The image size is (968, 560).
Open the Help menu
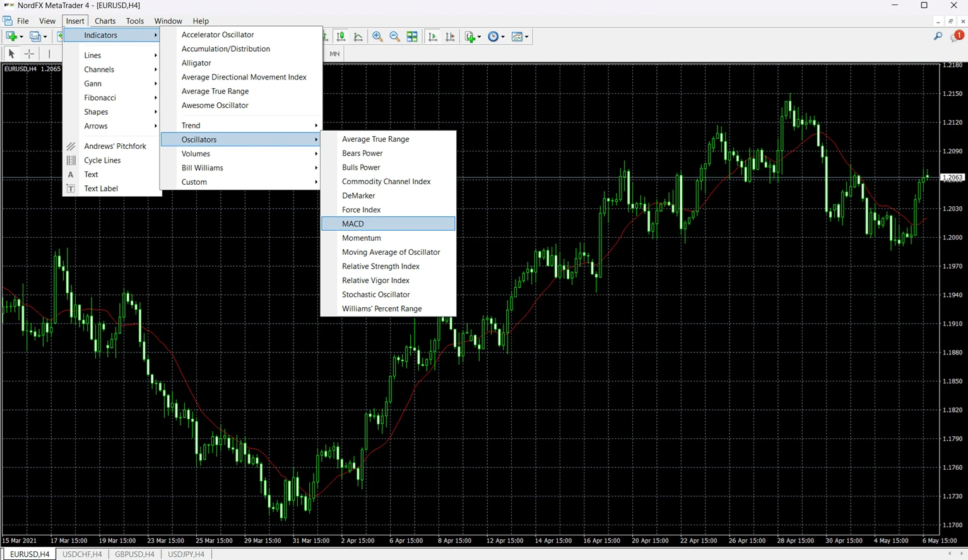coord(201,21)
